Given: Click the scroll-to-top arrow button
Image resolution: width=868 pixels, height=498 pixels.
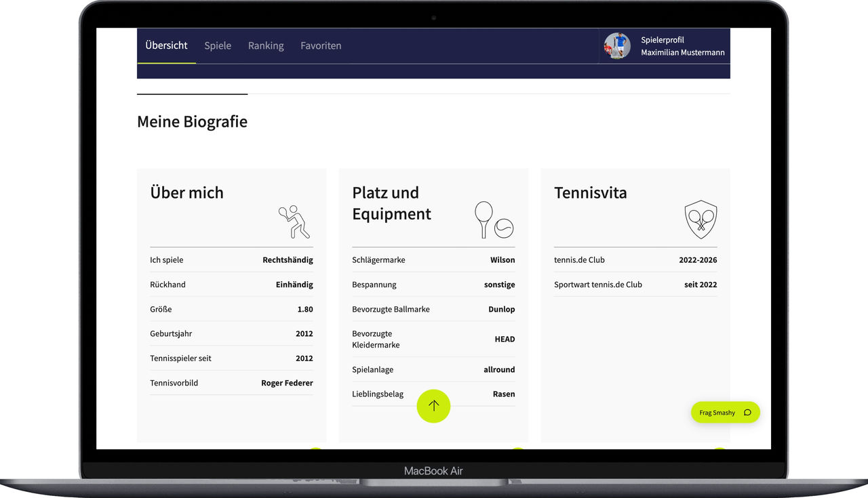Looking at the screenshot, I should click(x=433, y=406).
